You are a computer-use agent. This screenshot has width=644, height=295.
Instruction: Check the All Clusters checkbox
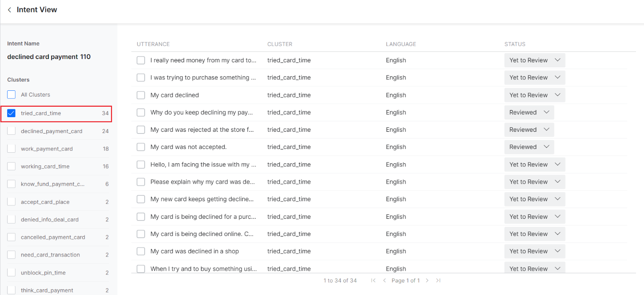click(11, 95)
